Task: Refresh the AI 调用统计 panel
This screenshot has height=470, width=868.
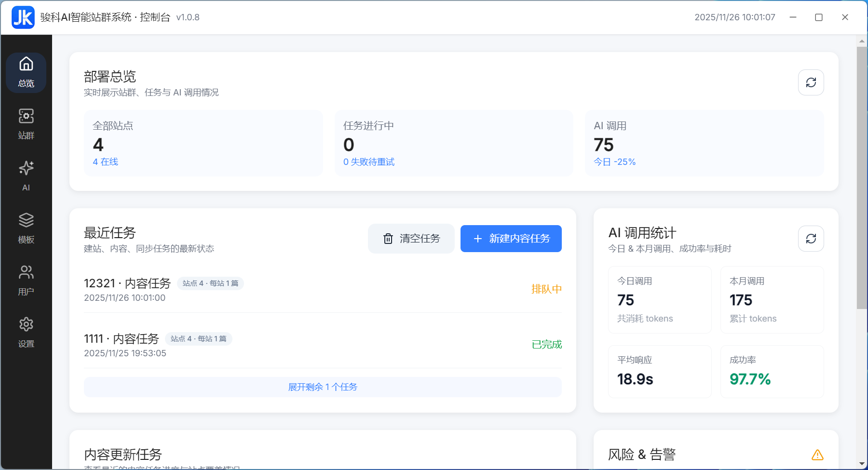Action: pyautogui.click(x=811, y=239)
